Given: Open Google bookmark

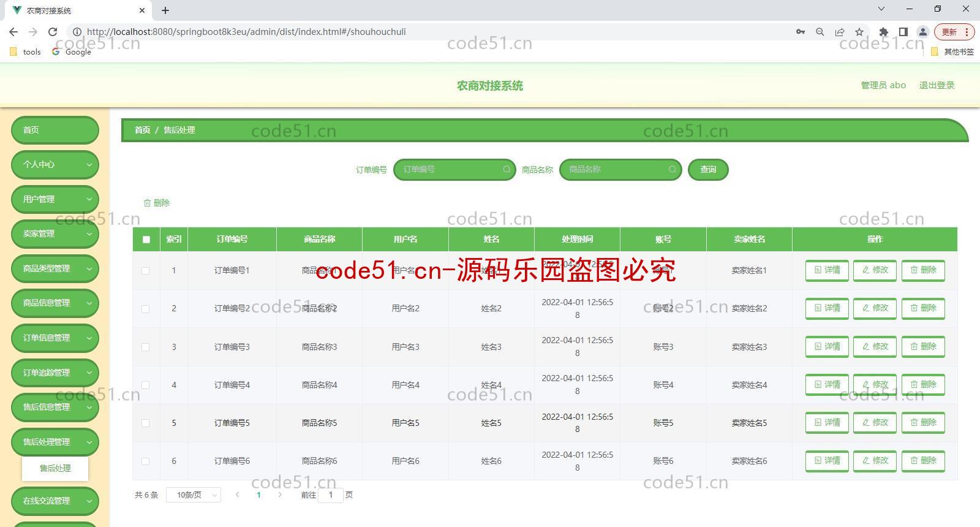Looking at the screenshot, I should pyautogui.click(x=72, y=52).
